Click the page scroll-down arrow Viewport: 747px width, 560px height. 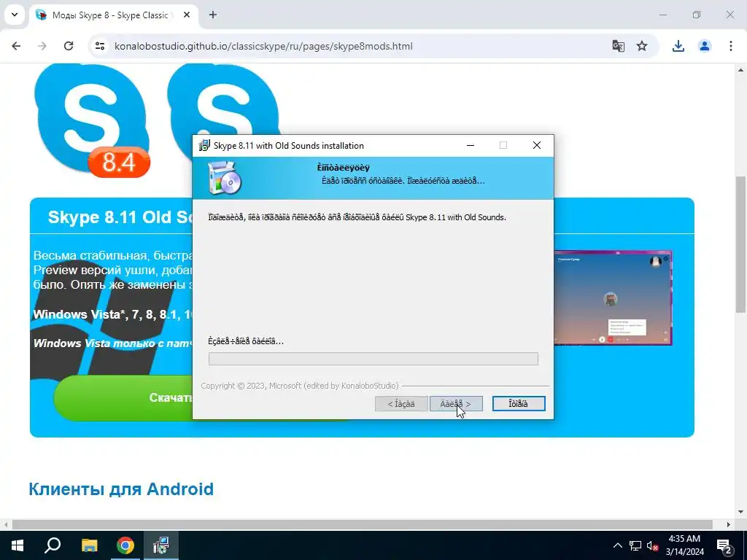click(741, 513)
